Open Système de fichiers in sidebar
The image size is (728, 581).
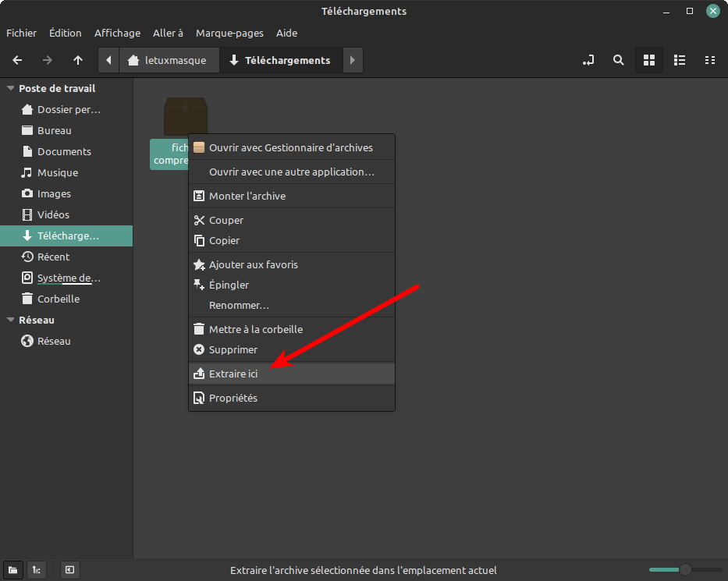66,278
